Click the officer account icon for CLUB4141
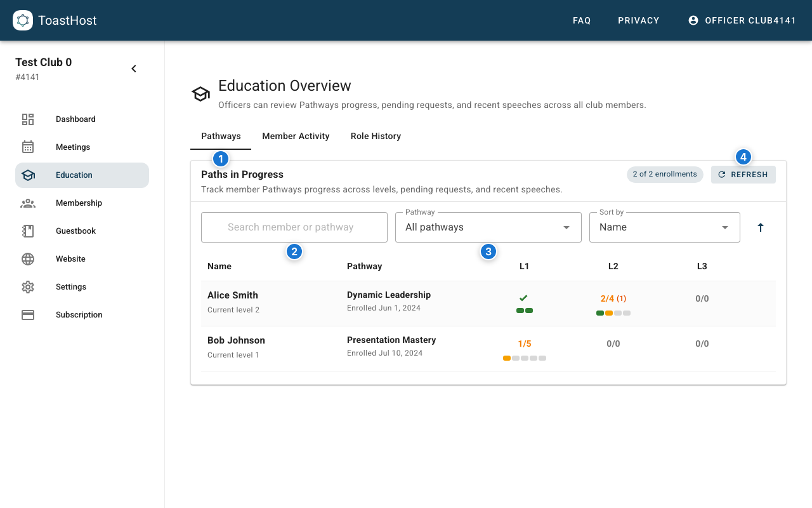Viewport: 812px width, 508px height. (693, 20)
